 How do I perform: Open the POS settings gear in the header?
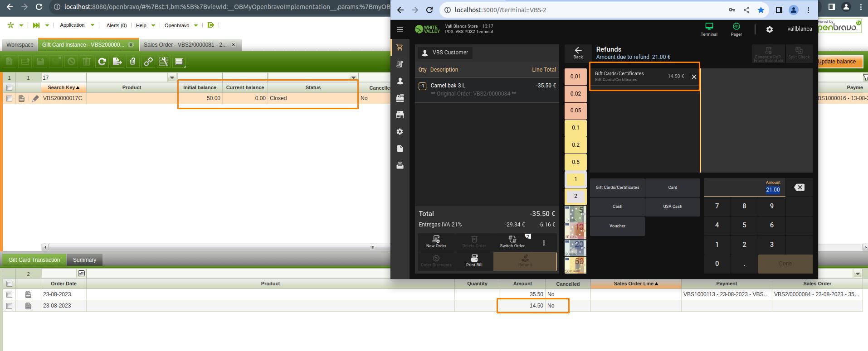tap(770, 29)
